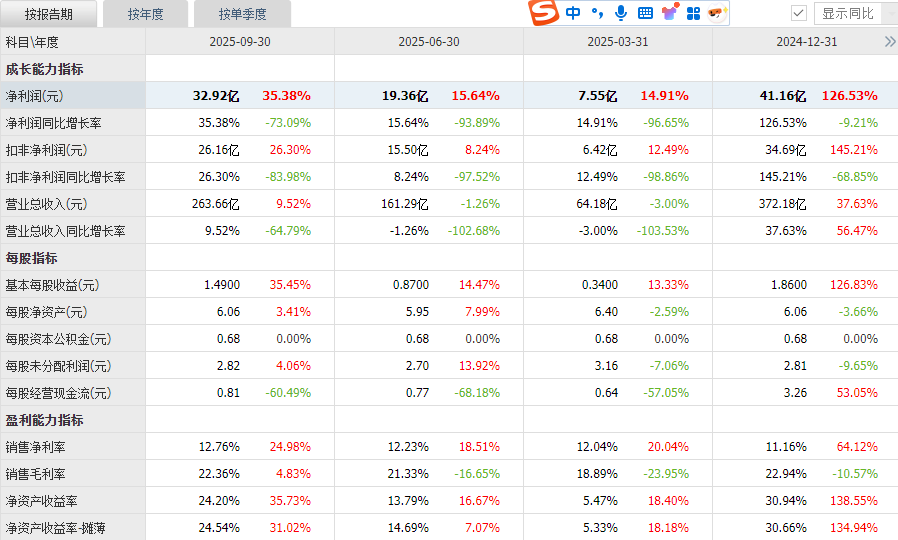This screenshot has width=898, height=540.
Task: Switch to the 按年度 tab
Action: coord(145,14)
